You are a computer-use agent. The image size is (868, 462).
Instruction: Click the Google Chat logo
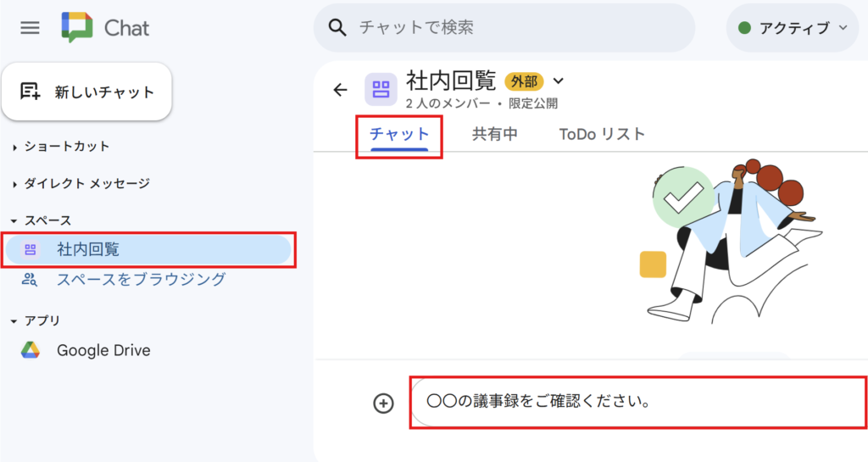pyautogui.click(x=77, y=27)
